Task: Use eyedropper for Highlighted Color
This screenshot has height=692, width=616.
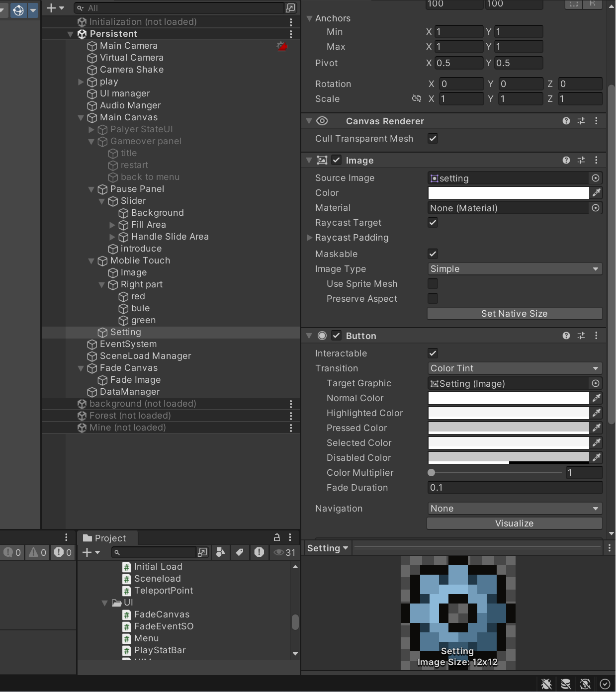Action: click(597, 413)
